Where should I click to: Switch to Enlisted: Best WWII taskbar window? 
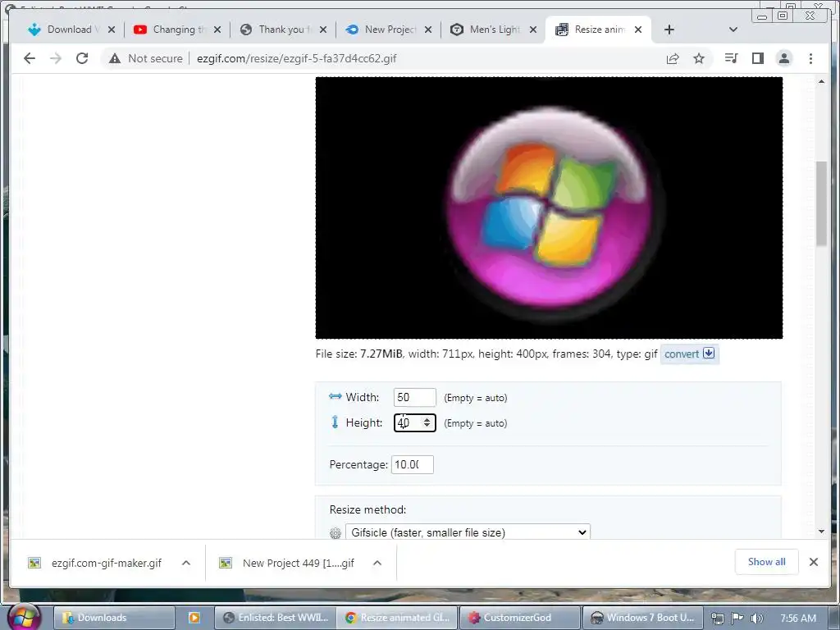coord(276,618)
